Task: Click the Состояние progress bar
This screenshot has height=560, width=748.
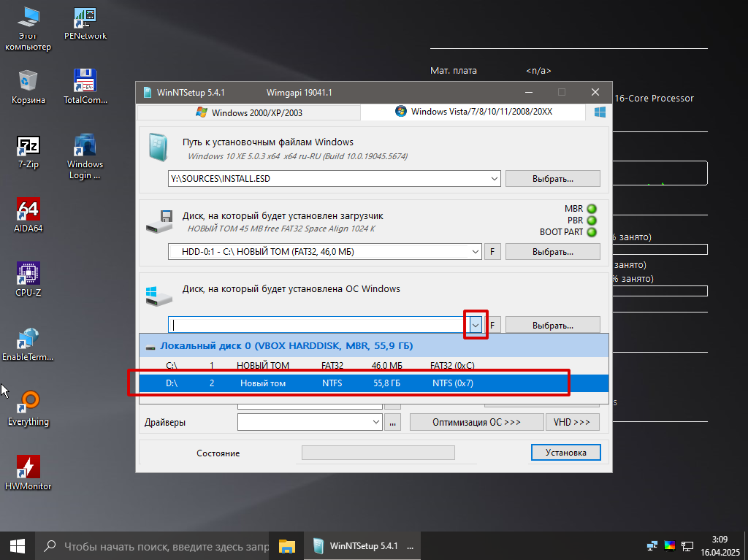Action: pyautogui.click(x=378, y=453)
